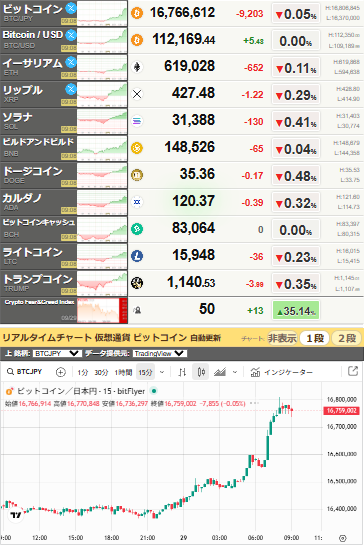Open the インジケーター indicators menu

[x=281, y=372]
